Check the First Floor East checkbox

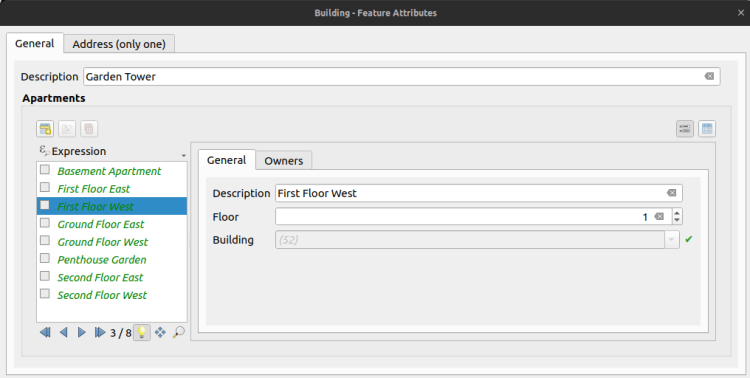tap(45, 187)
